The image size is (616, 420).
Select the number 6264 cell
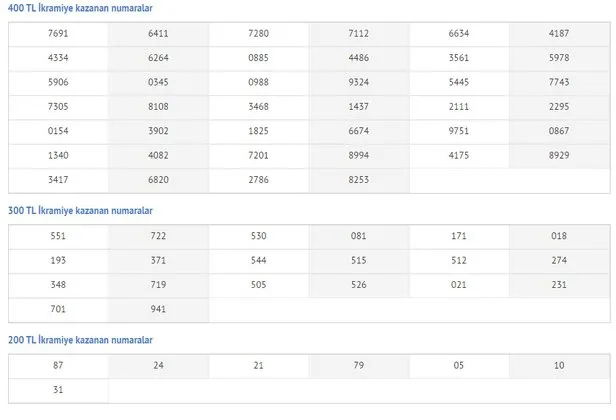click(x=158, y=58)
